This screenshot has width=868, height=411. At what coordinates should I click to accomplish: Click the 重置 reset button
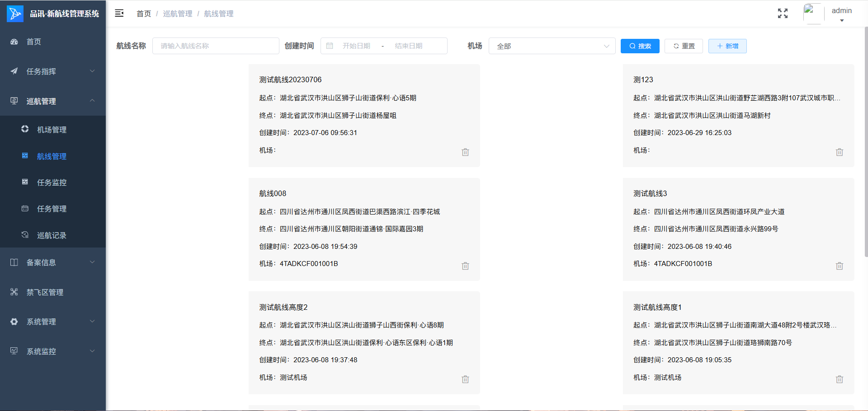[684, 46]
